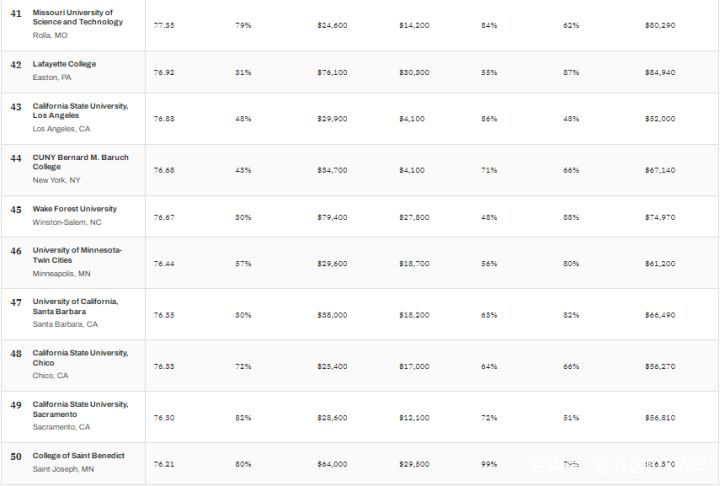This screenshot has width=720, height=486.
Task: Open Missouri University of Science and Technology
Action: [78, 17]
